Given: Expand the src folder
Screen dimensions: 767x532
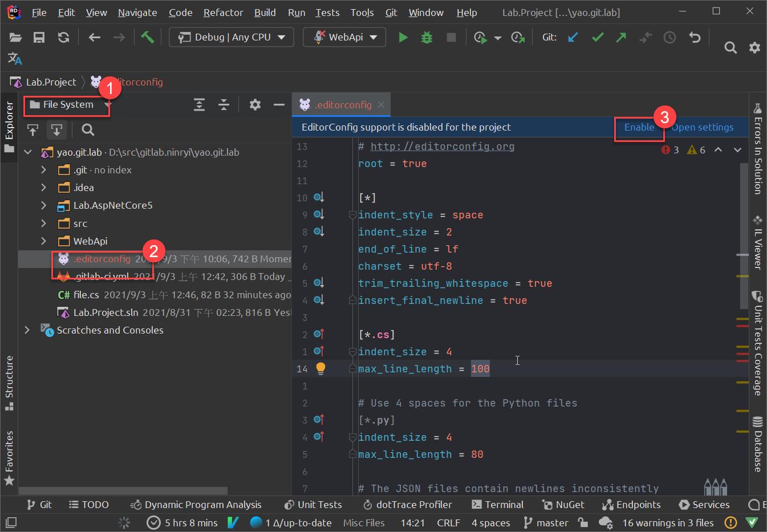Looking at the screenshot, I should point(44,223).
